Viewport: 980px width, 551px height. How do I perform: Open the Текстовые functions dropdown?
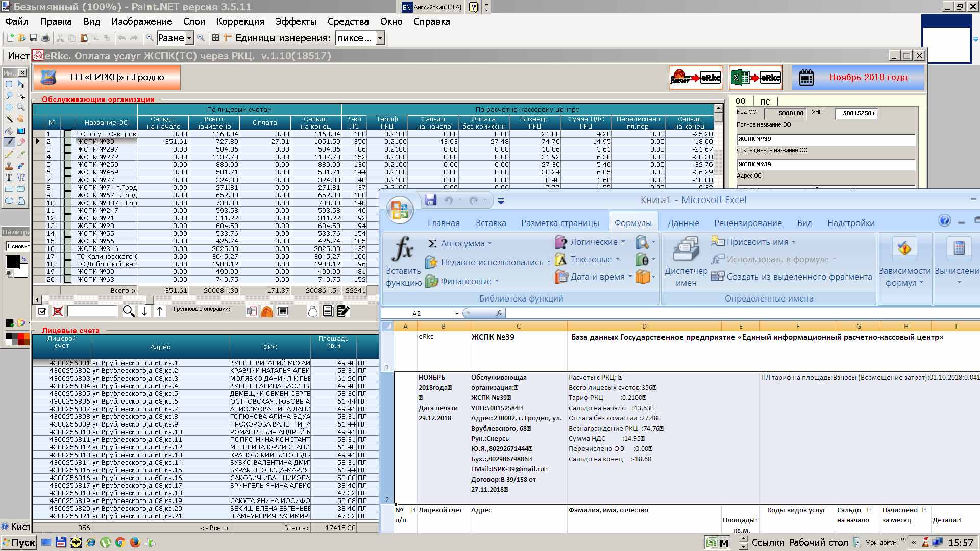point(617,259)
